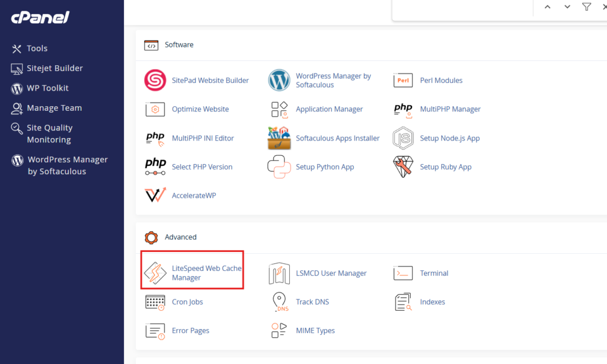Select WP Toolkit sidebar item
Image resolution: width=607 pixels, height=364 pixels.
(47, 88)
